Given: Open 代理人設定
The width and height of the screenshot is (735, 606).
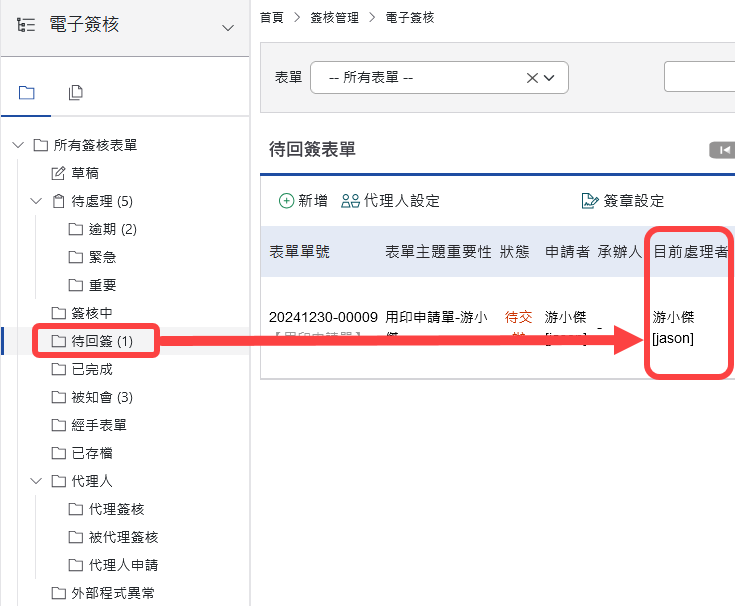Looking at the screenshot, I should [390, 201].
